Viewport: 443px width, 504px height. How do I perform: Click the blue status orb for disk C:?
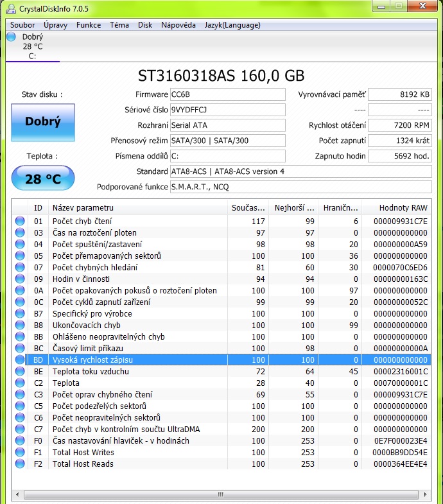(11, 37)
